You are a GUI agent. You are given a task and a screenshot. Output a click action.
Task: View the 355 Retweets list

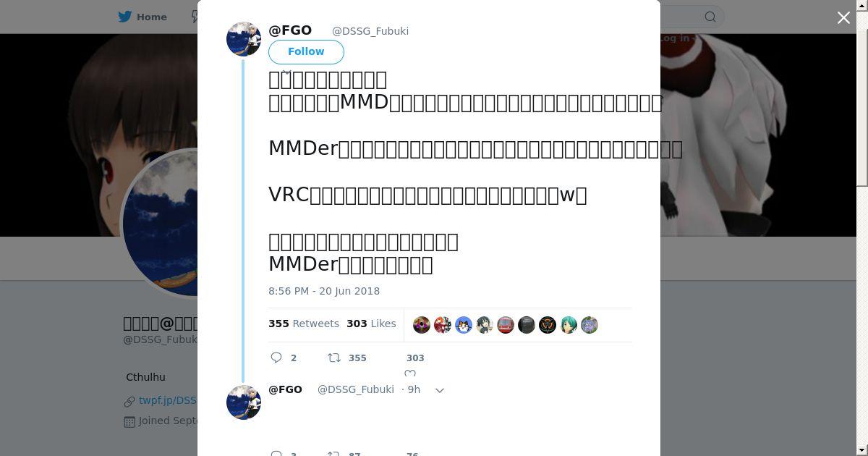click(x=304, y=324)
